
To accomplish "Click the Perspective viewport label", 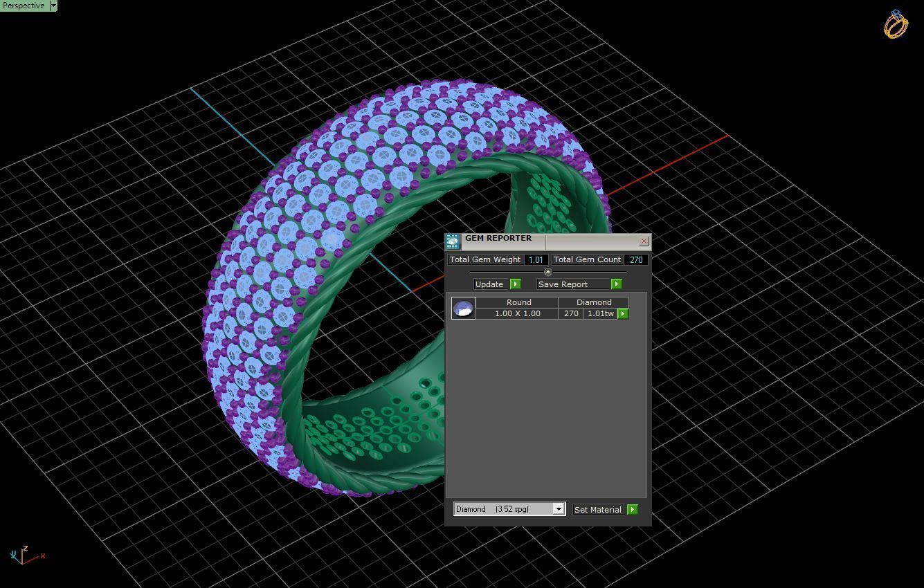I will tap(24, 6).
